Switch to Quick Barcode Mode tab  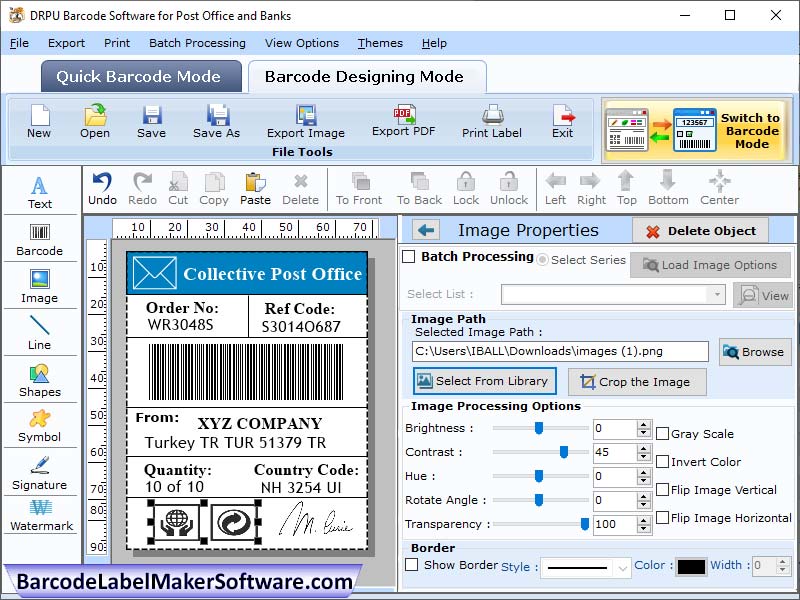click(x=140, y=76)
